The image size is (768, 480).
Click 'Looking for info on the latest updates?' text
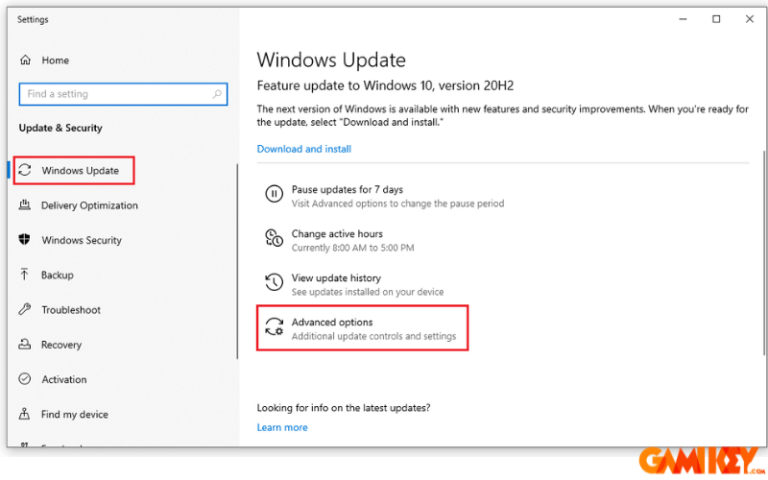point(343,408)
